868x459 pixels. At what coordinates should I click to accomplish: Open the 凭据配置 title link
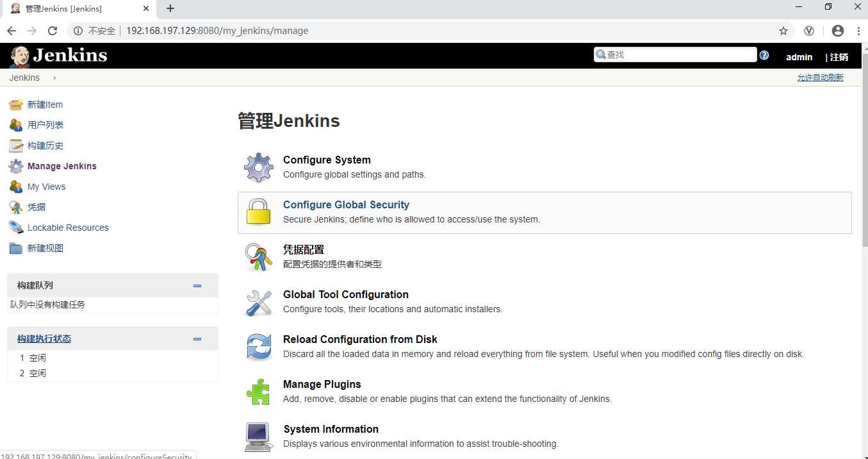pos(304,249)
